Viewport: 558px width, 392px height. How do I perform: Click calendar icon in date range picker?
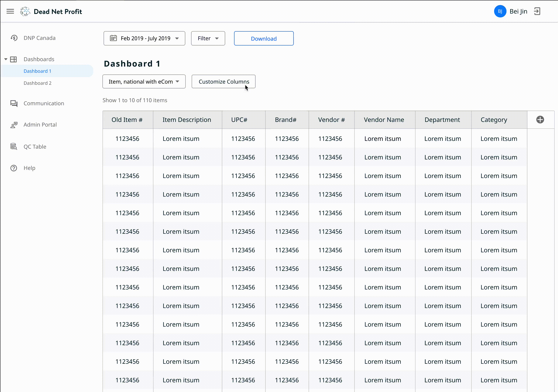click(x=113, y=38)
